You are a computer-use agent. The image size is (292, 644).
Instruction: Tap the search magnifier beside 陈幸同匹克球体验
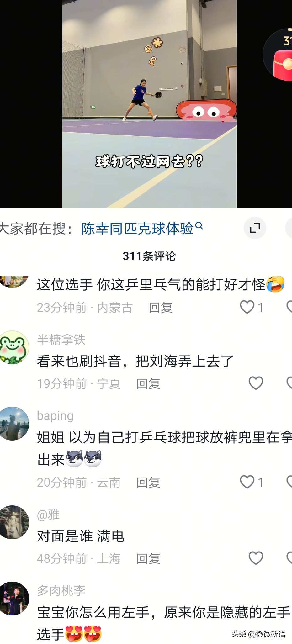click(199, 225)
